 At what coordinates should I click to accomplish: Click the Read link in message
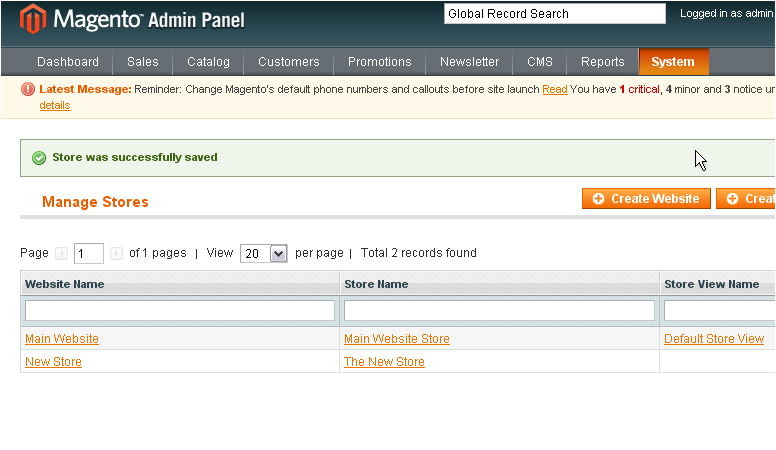555,89
